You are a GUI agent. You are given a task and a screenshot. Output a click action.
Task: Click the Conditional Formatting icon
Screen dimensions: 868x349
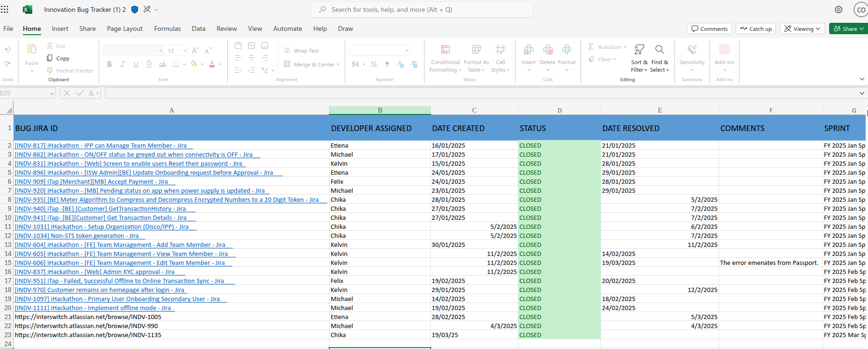click(x=445, y=50)
